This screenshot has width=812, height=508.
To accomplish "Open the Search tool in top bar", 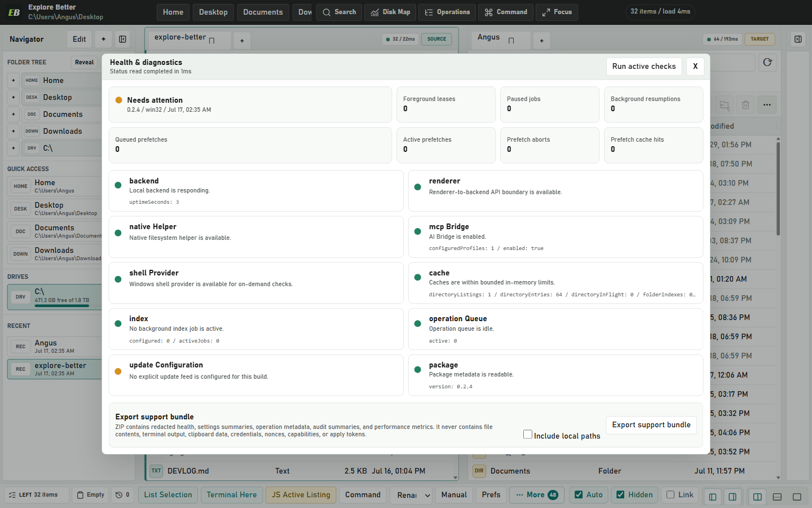I will point(339,12).
